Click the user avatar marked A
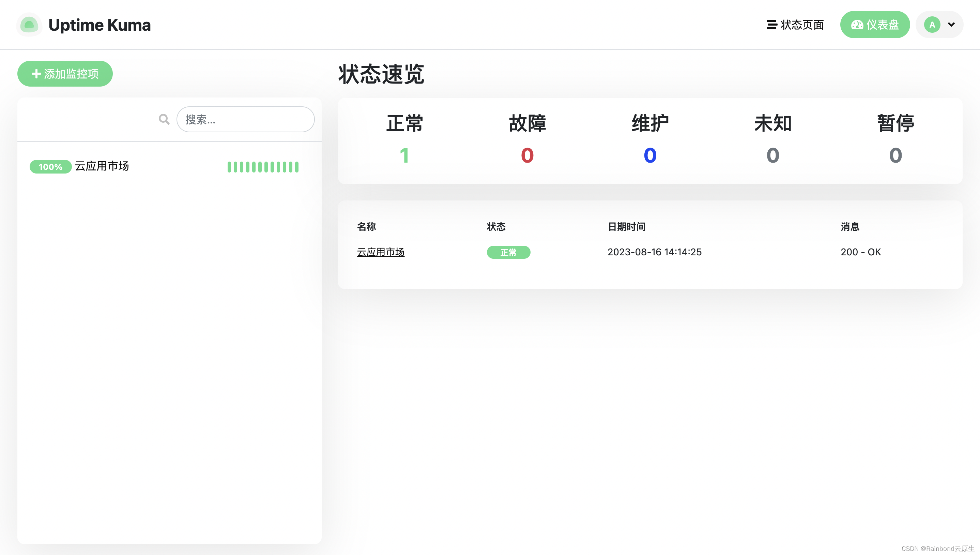The width and height of the screenshot is (980, 555). 932,25
